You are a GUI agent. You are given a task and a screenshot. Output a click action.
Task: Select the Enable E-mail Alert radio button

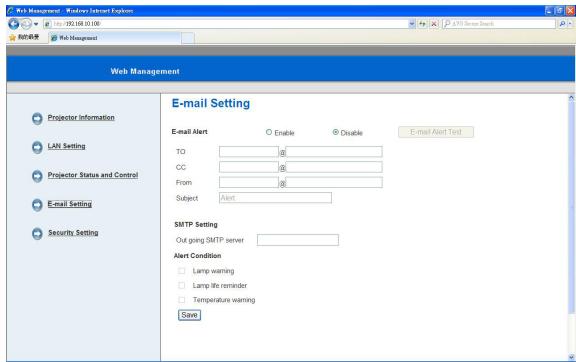269,132
